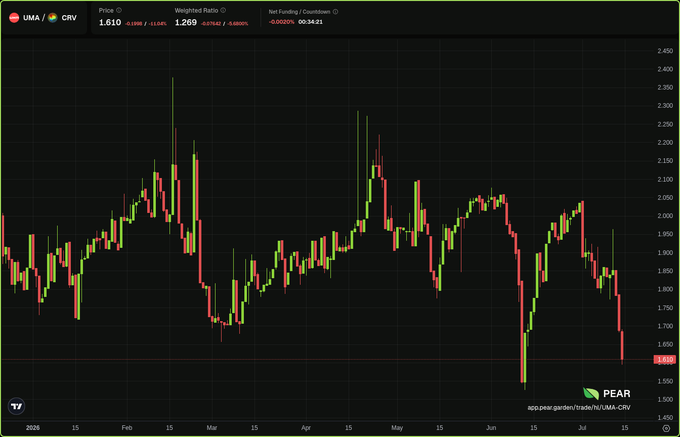Click the -0.07642 ratio change value
Screen dimensions: 680x437
pyautogui.click(x=211, y=23)
